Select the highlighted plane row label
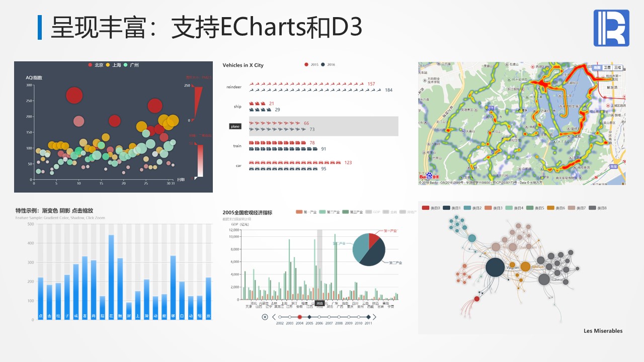The height and width of the screenshot is (362, 644). pyautogui.click(x=235, y=126)
